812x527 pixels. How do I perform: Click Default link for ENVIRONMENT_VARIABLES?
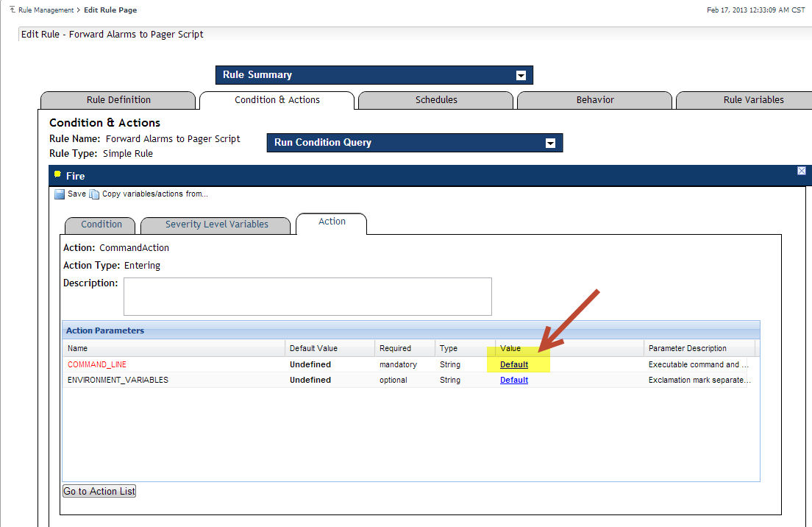point(514,380)
